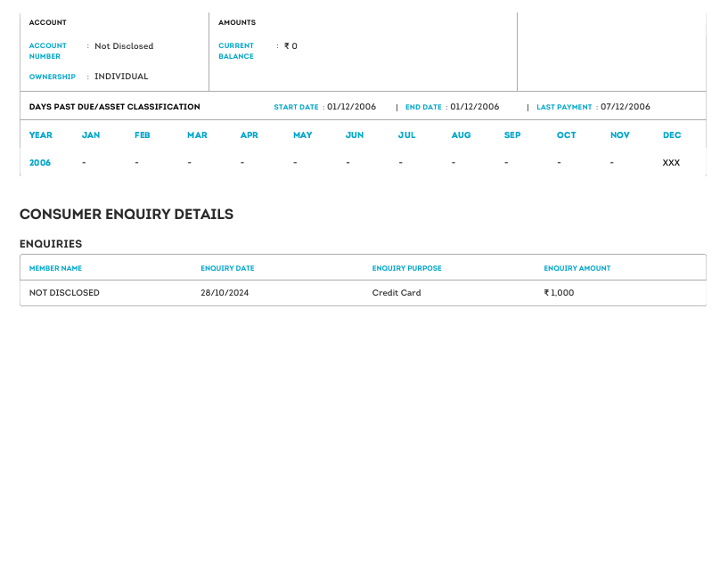Click the XXX entry under DEC
This screenshot has width=728, height=561.
[671, 163]
